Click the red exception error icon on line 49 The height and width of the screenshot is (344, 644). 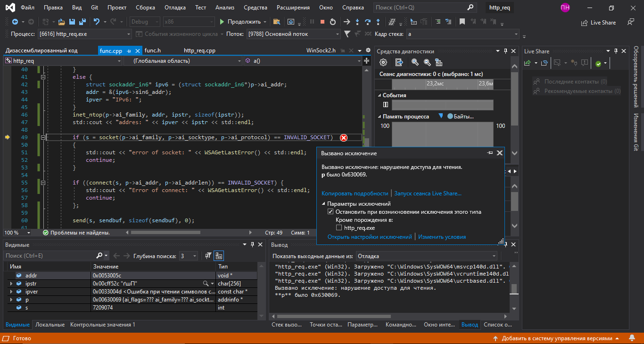click(344, 137)
